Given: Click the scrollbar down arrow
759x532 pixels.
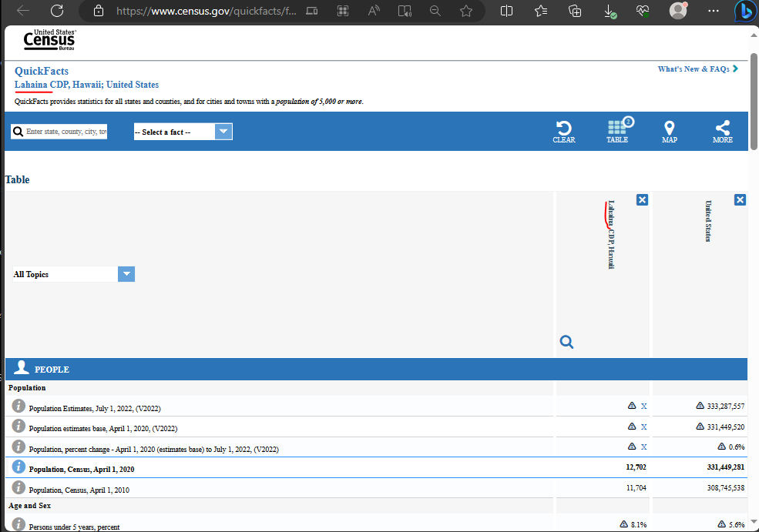Looking at the screenshot, I should (754, 521).
